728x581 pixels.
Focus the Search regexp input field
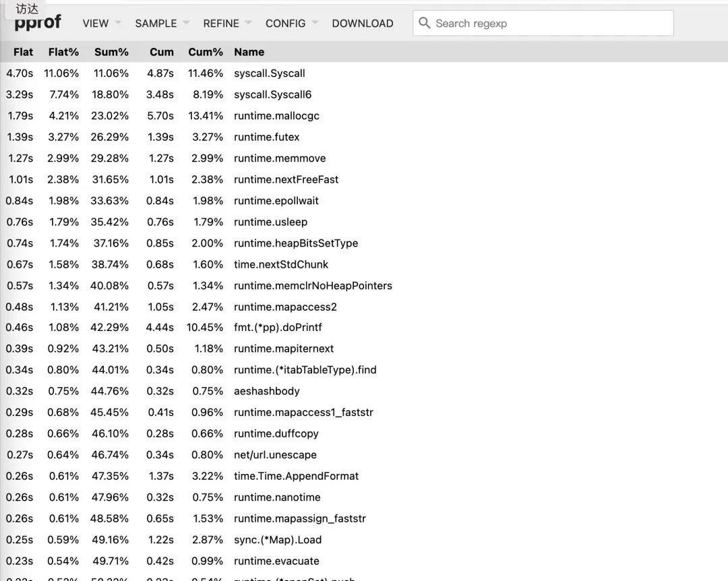549,23
